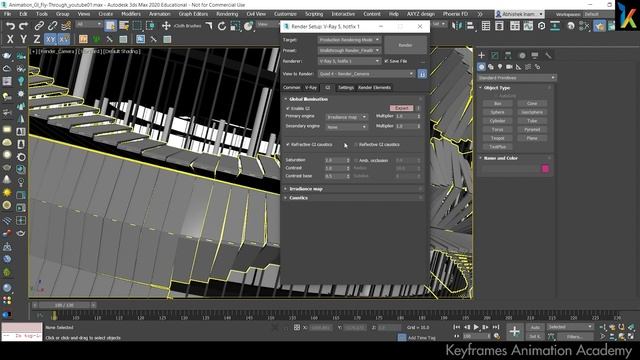
Task: Collapse the Global Illumination rollout
Action: pyautogui.click(x=353, y=99)
